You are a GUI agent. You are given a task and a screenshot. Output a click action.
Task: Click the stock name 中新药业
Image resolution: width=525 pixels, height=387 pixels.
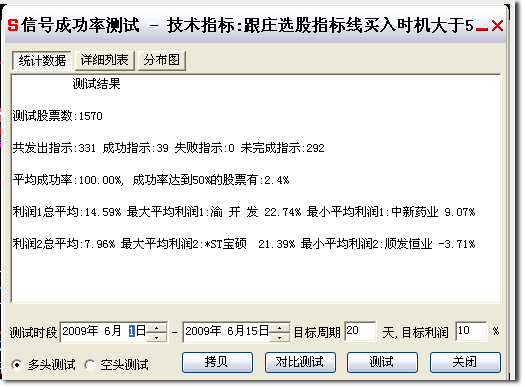point(415,212)
